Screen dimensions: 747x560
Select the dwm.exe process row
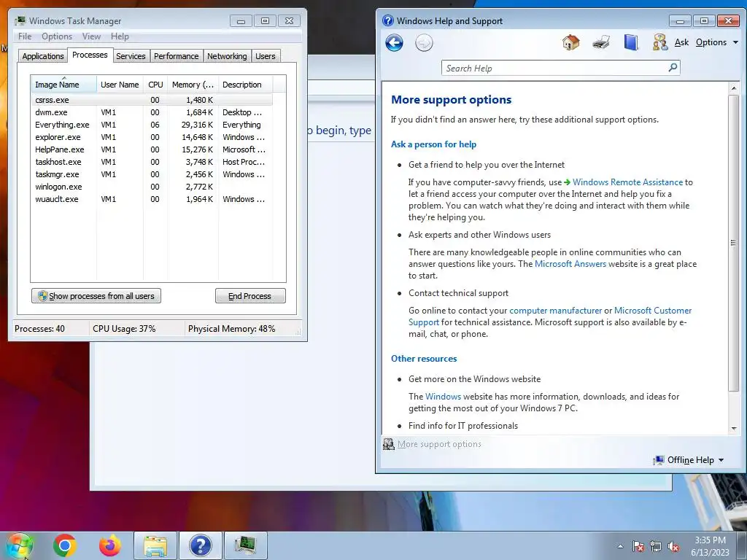click(x=152, y=112)
